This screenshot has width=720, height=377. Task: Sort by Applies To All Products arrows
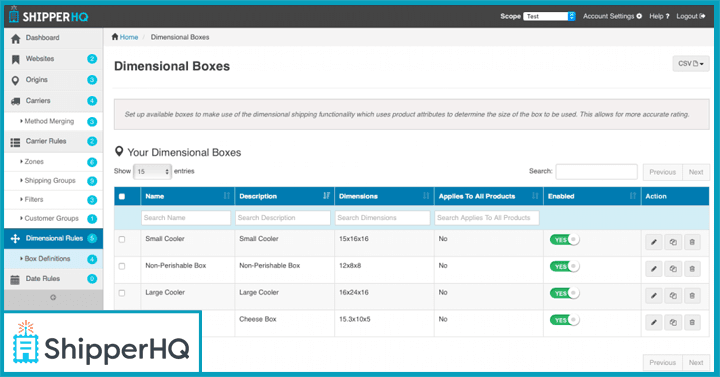click(x=535, y=196)
